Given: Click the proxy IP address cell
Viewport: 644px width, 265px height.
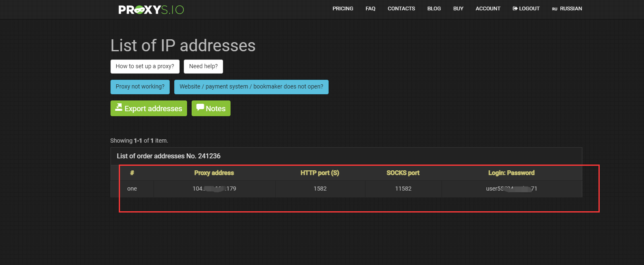Looking at the screenshot, I should coord(214,189).
